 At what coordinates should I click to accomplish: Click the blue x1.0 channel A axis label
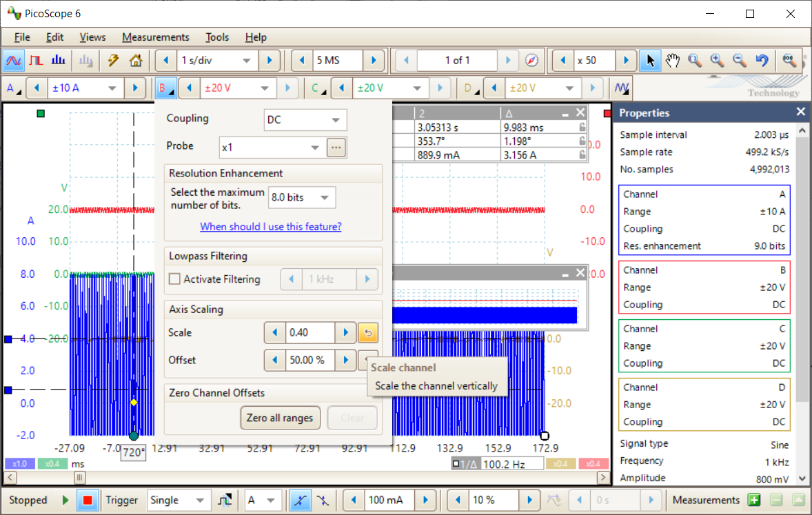click(x=20, y=464)
